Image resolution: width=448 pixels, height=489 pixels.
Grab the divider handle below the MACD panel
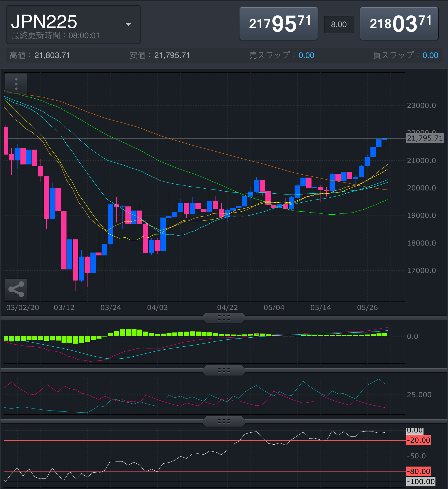point(224,370)
